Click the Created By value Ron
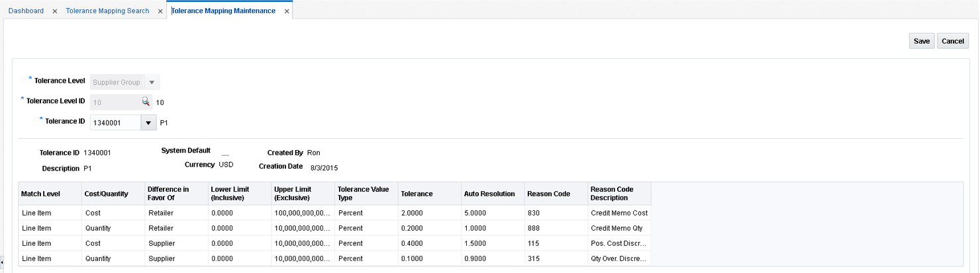 314,153
